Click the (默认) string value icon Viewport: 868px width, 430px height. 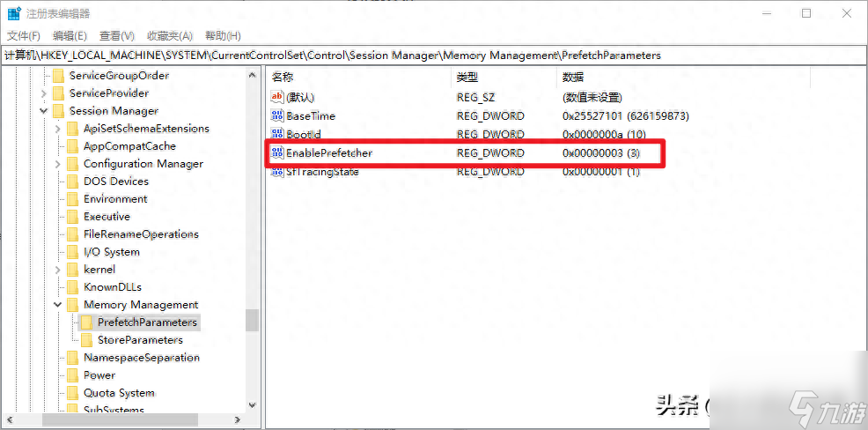(276, 98)
